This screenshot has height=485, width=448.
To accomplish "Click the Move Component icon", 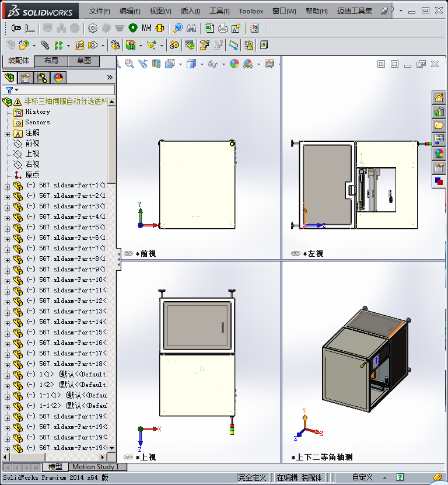I will tap(92, 45).
